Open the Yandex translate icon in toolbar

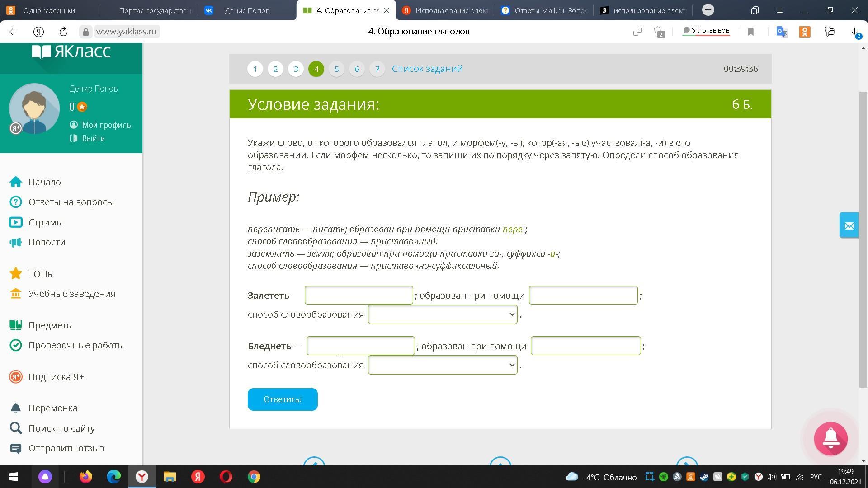[782, 32]
